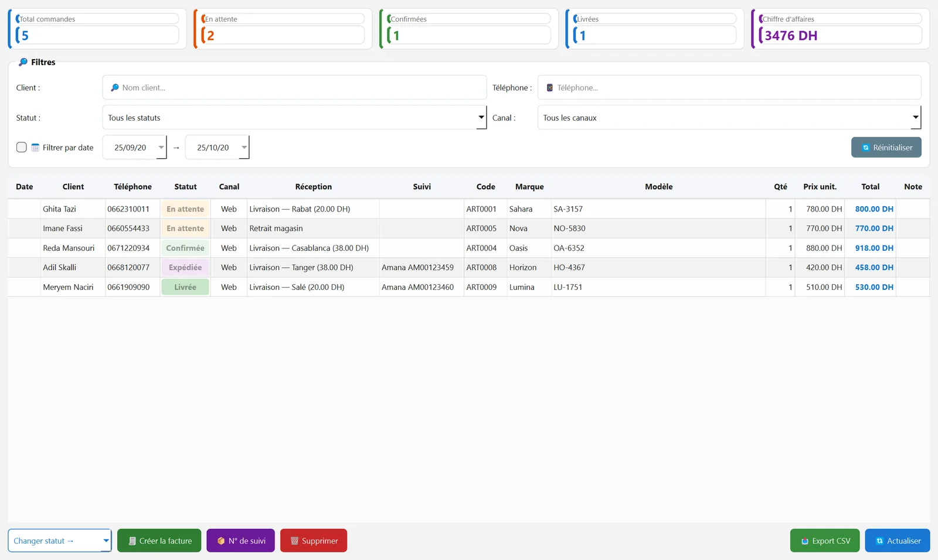Sort by the Statut column header
This screenshot has height=560, width=938.
185,187
